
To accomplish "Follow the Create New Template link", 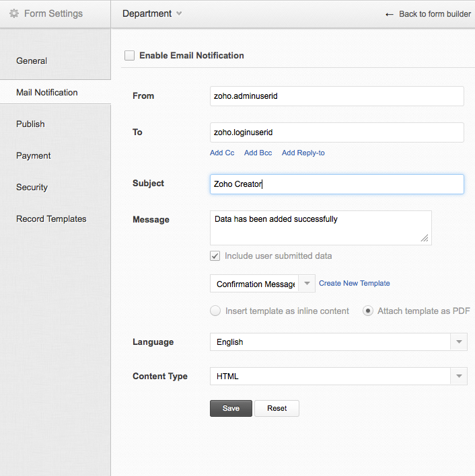I will pos(354,284).
